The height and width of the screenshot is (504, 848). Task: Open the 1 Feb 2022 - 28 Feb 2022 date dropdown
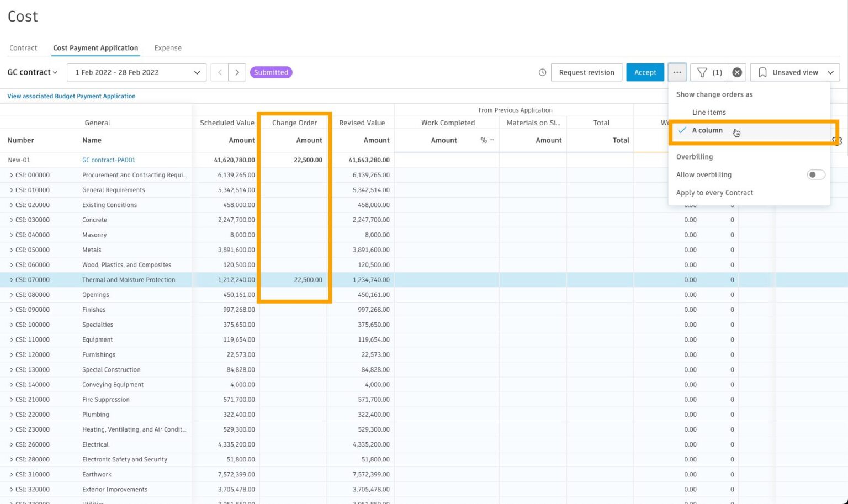coord(136,72)
